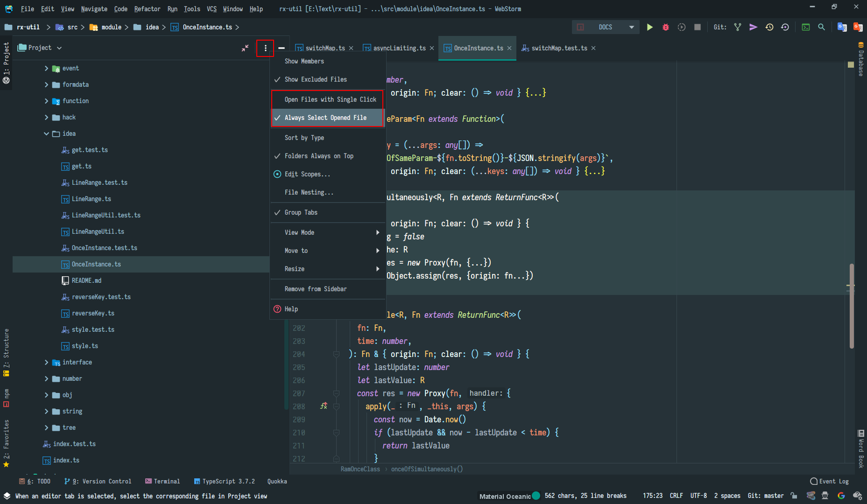This screenshot has width=867, height=504.
Task: Toggle Sort by Type option
Action: [328, 138]
